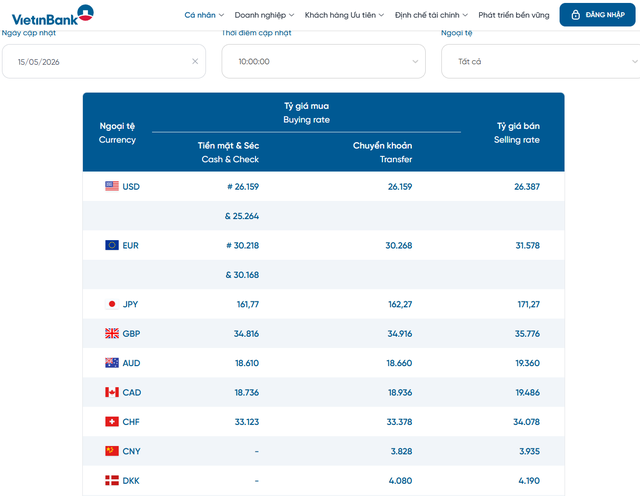
Task: Click DKK selling rate 4.190
Action: click(x=529, y=480)
